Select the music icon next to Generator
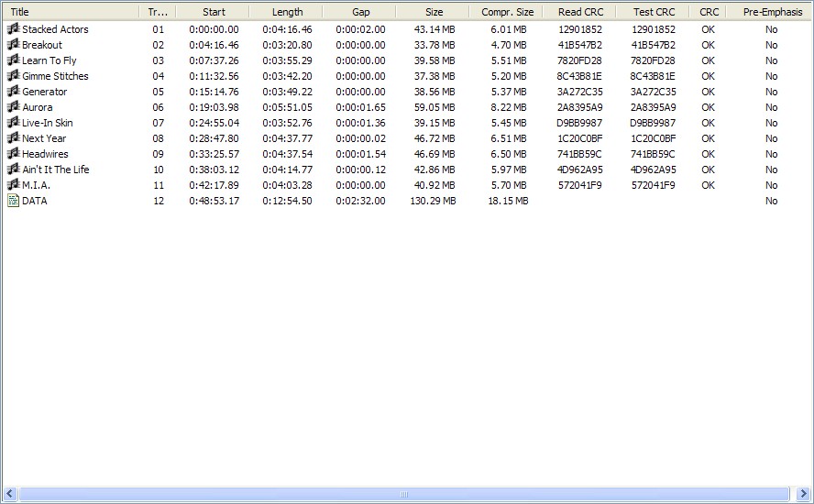Image resolution: width=814 pixels, height=504 pixels. (x=14, y=92)
